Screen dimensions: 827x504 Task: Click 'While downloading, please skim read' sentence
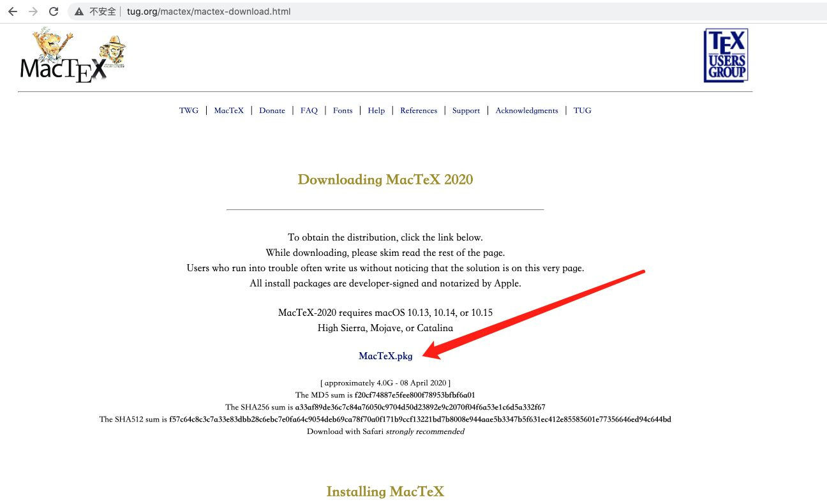pyautogui.click(x=385, y=253)
